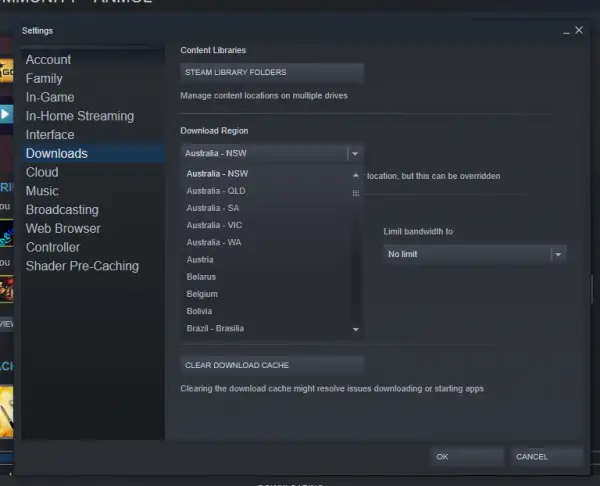Click region list scroll up arrow
Screen dimensions: 600x486
[x=356, y=175]
